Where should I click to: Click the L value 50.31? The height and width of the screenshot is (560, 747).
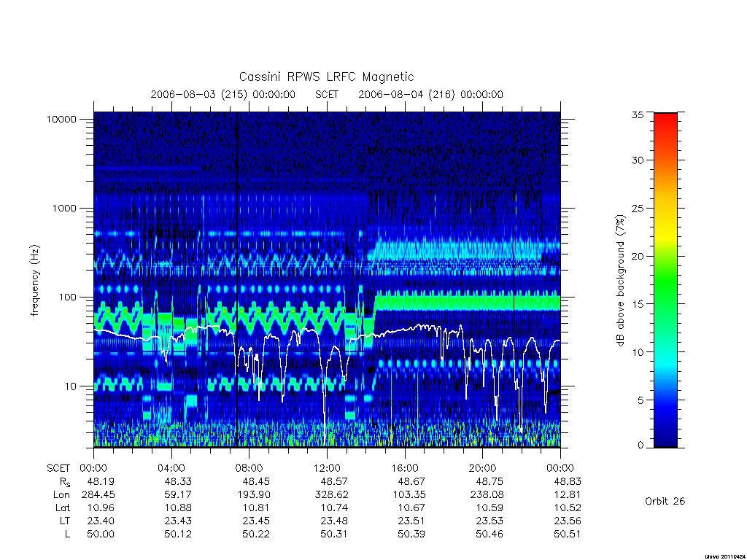334,534
